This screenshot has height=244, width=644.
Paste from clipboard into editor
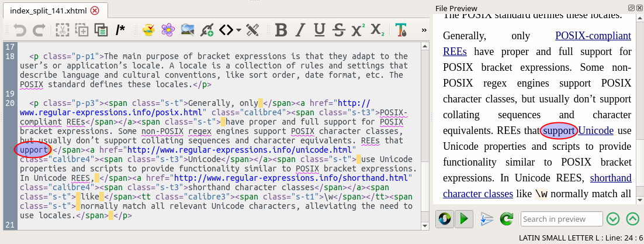[101, 30]
